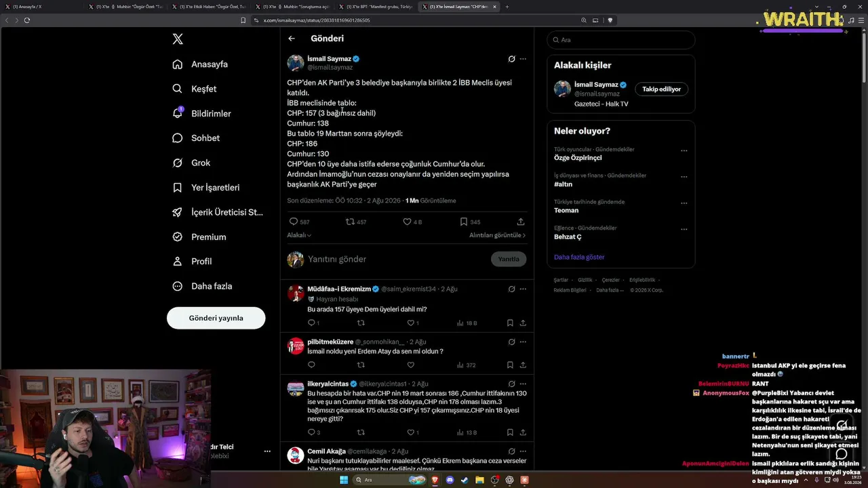Image resolution: width=868 pixels, height=488 pixels.
Task: Open options for the Behzat Ç trend
Action: pos(684,230)
